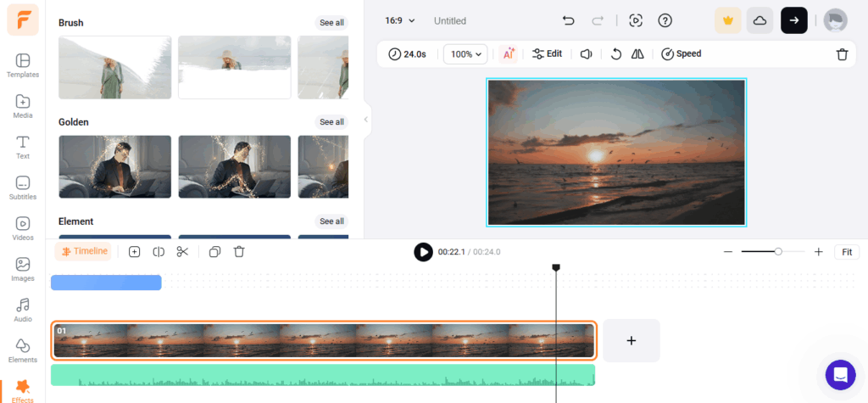Delete clip using timeline trash icon
Screen dimensions: 868x403
[x=238, y=252]
